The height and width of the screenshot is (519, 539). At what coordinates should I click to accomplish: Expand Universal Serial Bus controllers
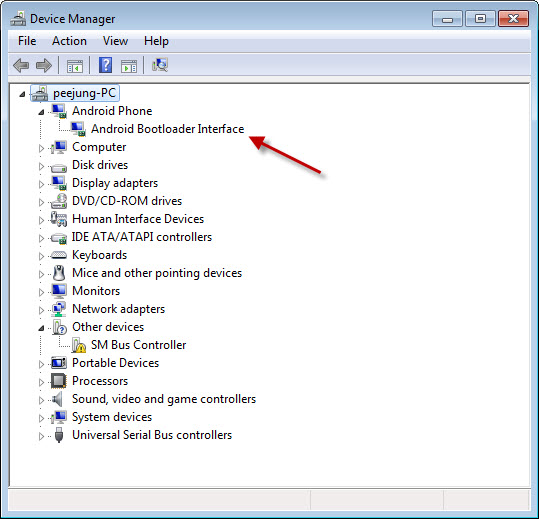[41, 436]
